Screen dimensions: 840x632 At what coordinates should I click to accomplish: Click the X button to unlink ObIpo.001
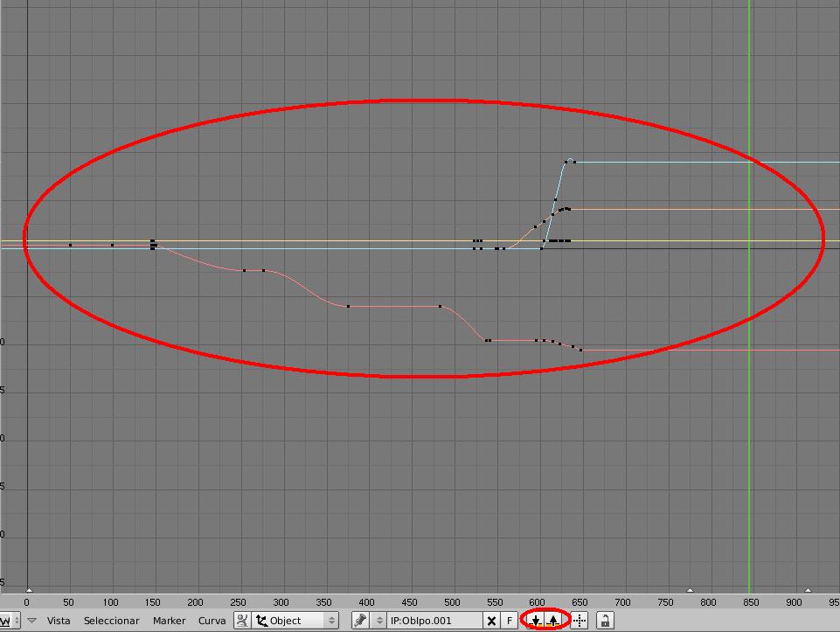click(x=491, y=621)
